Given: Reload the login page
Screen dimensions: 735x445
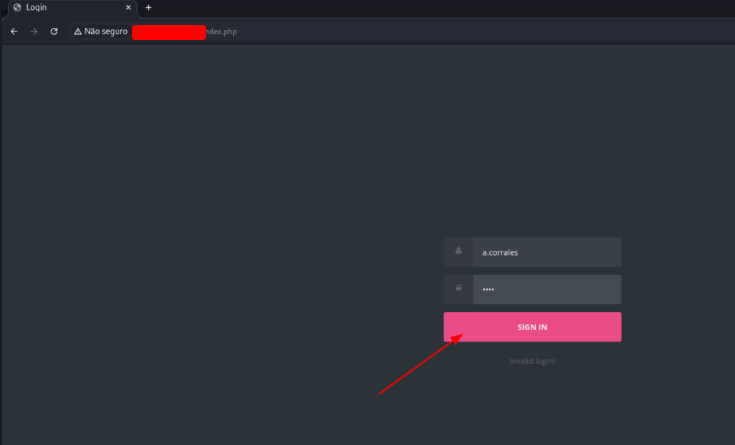Looking at the screenshot, I should pos(54,31).
